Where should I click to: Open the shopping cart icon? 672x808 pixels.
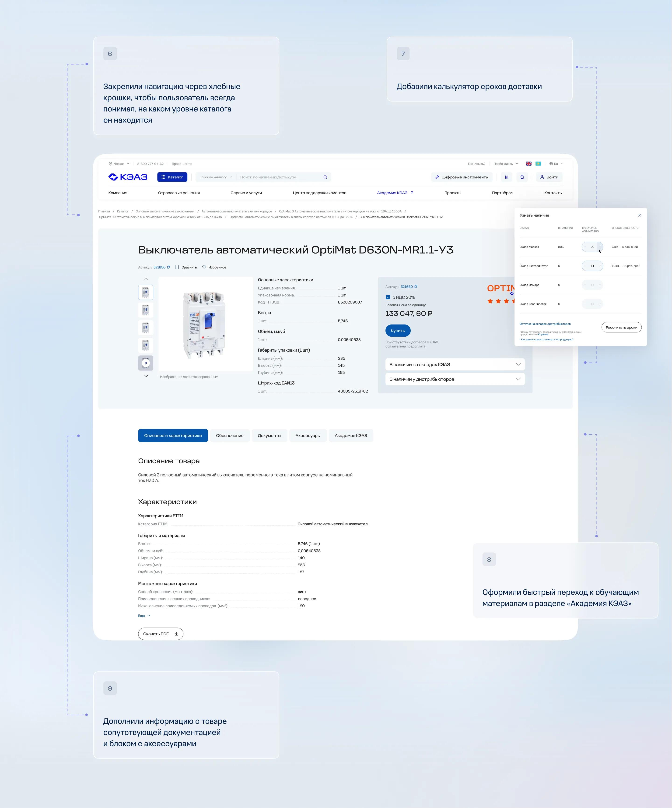click(x=522, y=177)
